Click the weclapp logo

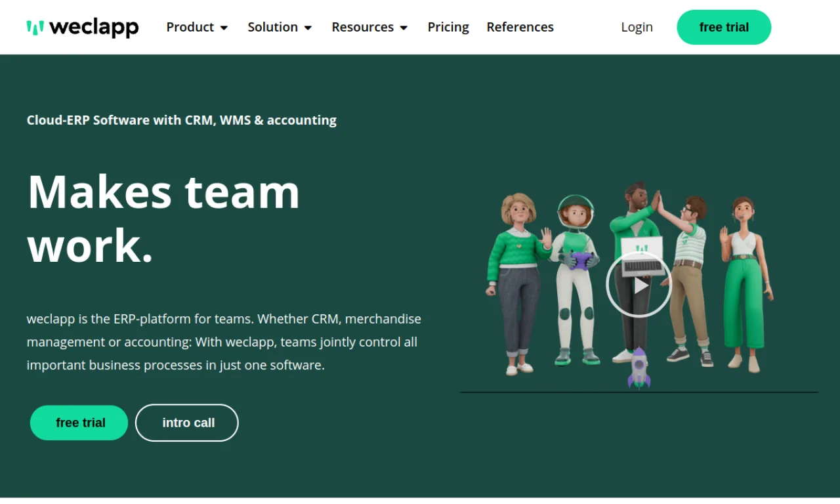[x=83, y=27]
